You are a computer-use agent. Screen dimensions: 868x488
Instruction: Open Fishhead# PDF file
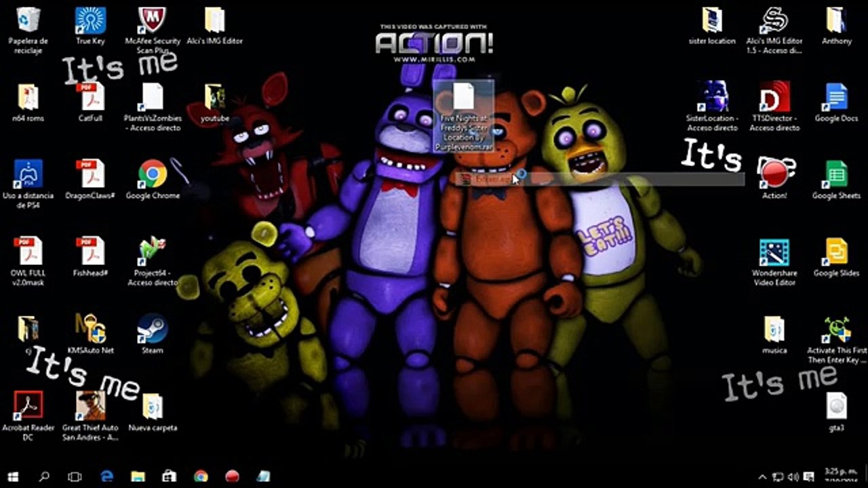point(90,258)
